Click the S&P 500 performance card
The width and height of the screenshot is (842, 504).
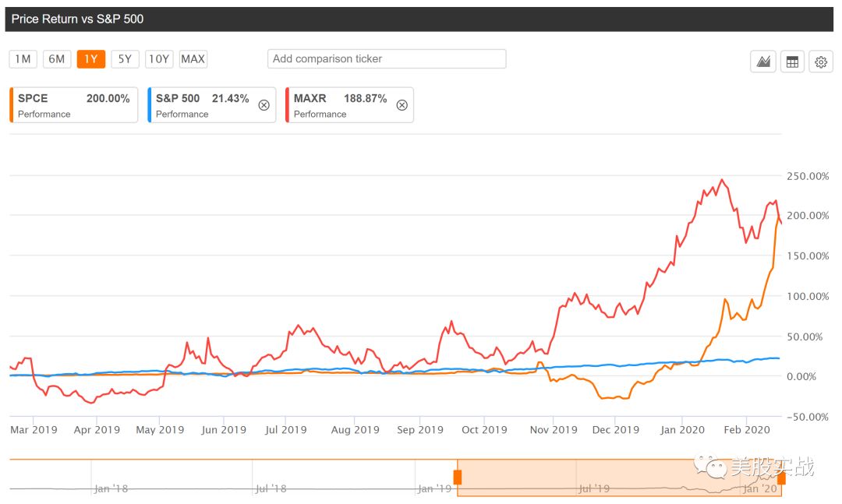pos(211,105)
